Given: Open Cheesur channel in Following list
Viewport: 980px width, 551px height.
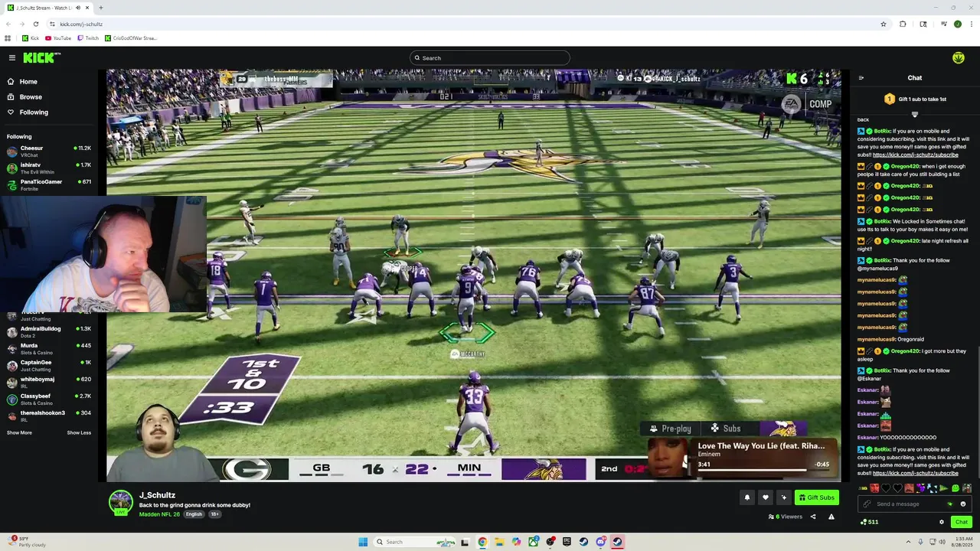Looking at the screenshot, I should [x=47, y=151].
